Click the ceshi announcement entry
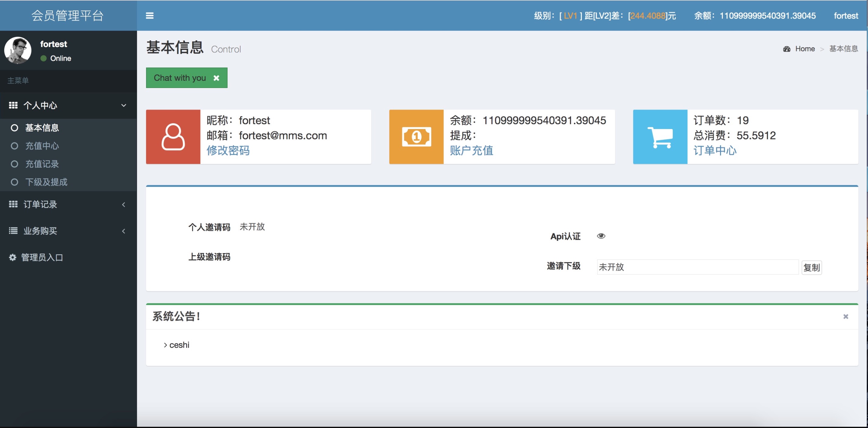 179,345
